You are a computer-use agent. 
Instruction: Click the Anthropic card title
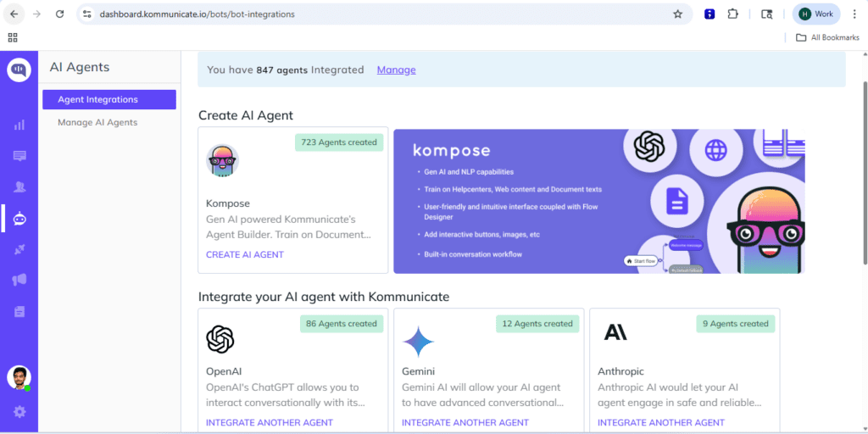[621, 371]
